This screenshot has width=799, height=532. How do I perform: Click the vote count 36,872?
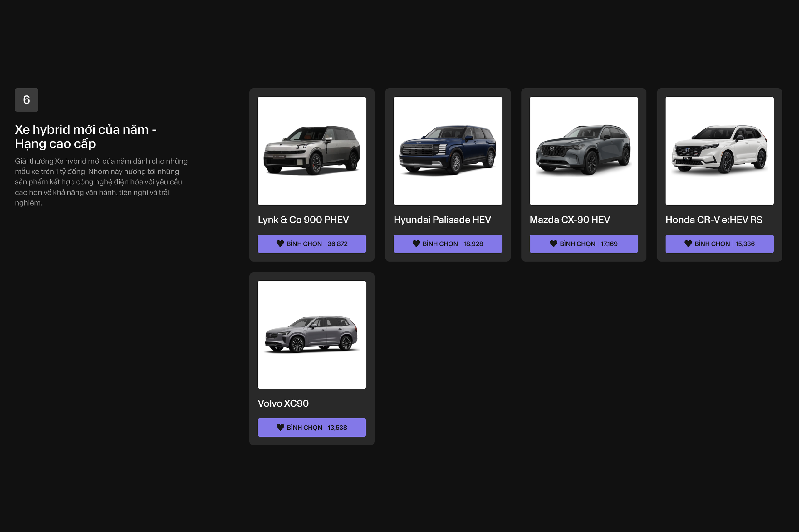pyautogui.click(x=337, y=244)
